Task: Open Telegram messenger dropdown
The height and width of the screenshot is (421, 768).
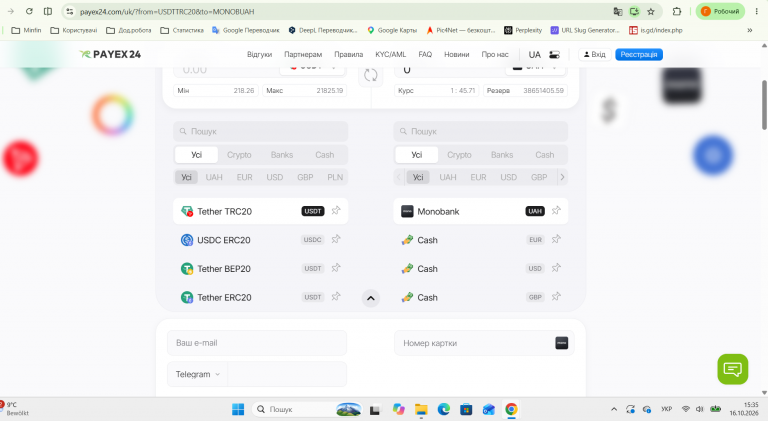Action: [198, 374]
